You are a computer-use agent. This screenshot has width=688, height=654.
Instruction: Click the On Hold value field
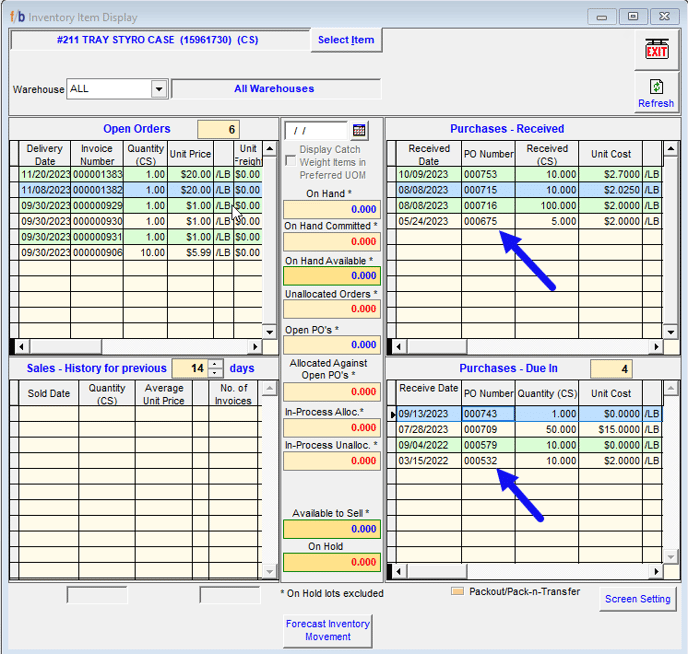click(x=332, y=562)
